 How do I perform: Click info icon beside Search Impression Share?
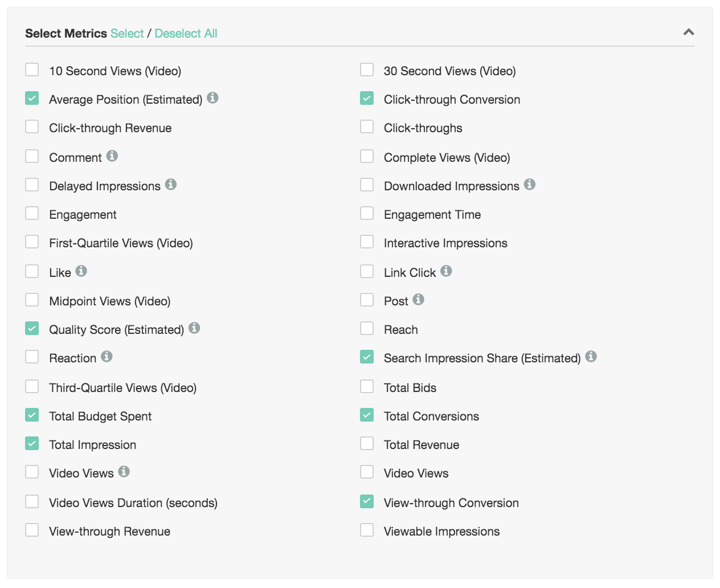click(591, 357)
